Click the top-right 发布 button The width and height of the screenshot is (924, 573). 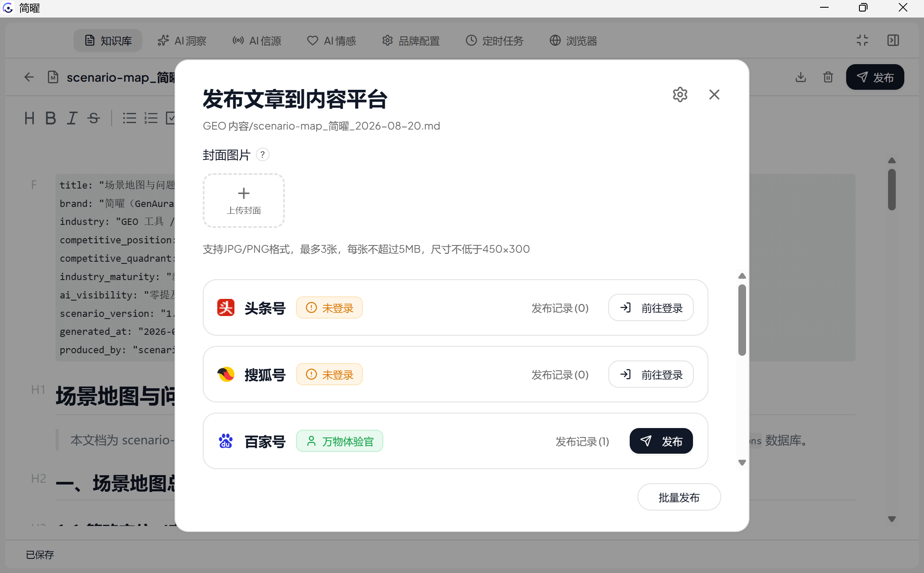pyautogui.click(x=875, y=77)
